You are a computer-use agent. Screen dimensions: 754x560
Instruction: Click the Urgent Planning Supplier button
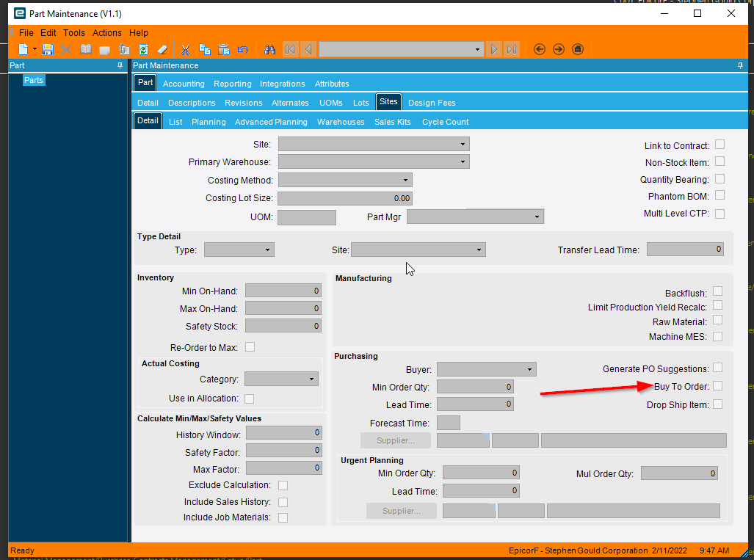(x=401, y=511)
